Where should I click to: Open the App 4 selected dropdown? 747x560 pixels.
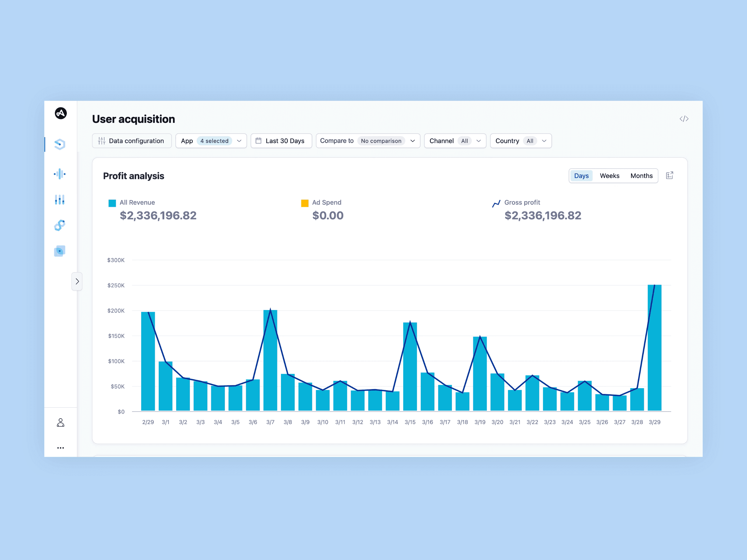[211, 141]
